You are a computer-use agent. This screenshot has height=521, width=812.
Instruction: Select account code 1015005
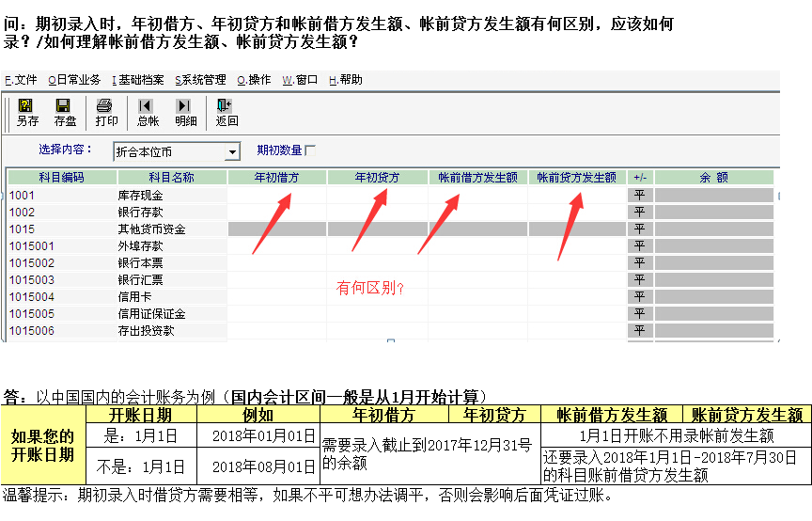(x=32, y=314)
